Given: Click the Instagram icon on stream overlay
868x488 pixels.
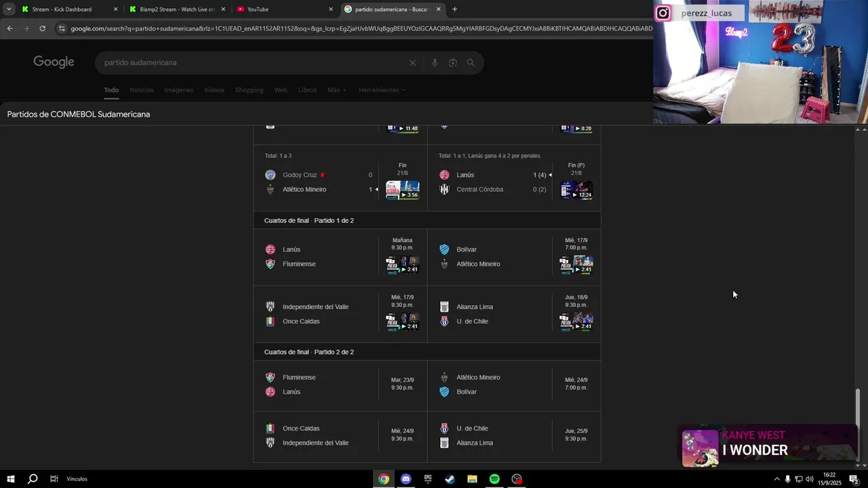Looking at the screenshot, I should (x=663, y=13).
